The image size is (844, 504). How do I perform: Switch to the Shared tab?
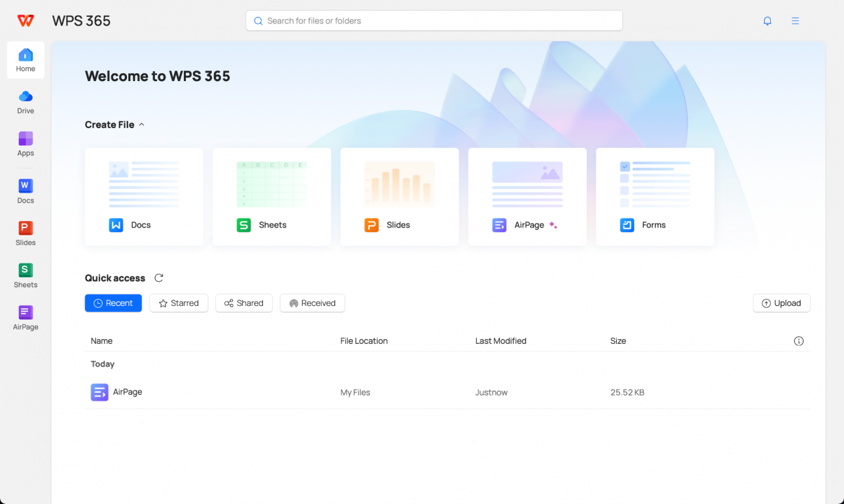click(x=244, y=303)
